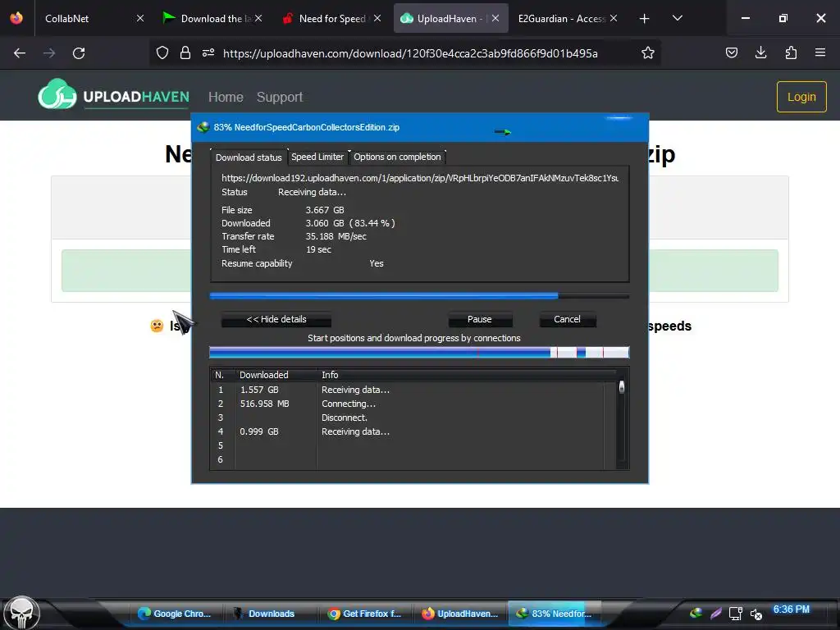
Task: Select the Download status tab
Action: pyautogui.click(x=249, y=157)
